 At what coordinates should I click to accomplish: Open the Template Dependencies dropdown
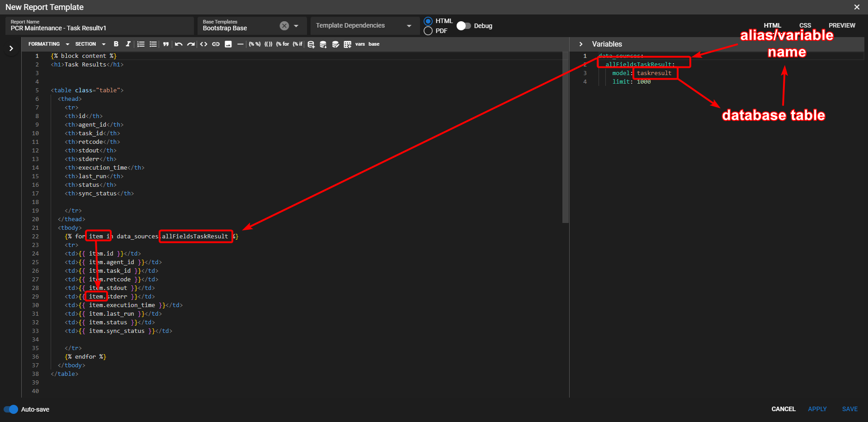409,25
